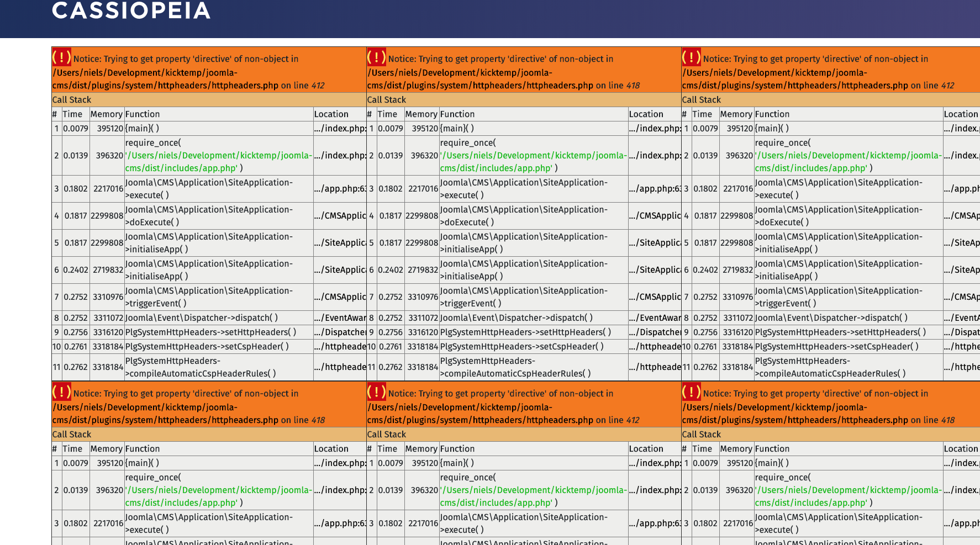Image resolution: width=980 pixels, height=545 pixels.
Task: Click time value 0.2402 in top-left table
Action: coord(76,270)
